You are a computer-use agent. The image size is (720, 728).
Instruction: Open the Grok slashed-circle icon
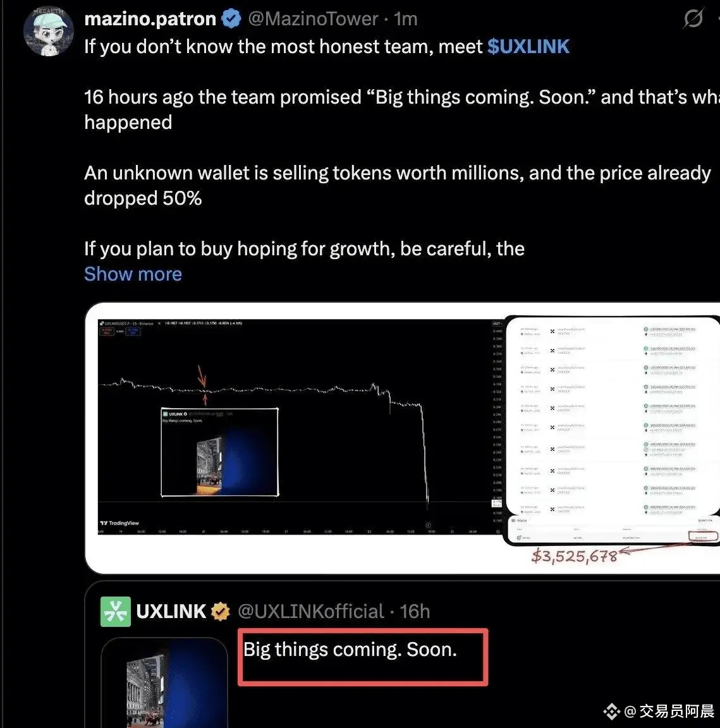point(693,18)
